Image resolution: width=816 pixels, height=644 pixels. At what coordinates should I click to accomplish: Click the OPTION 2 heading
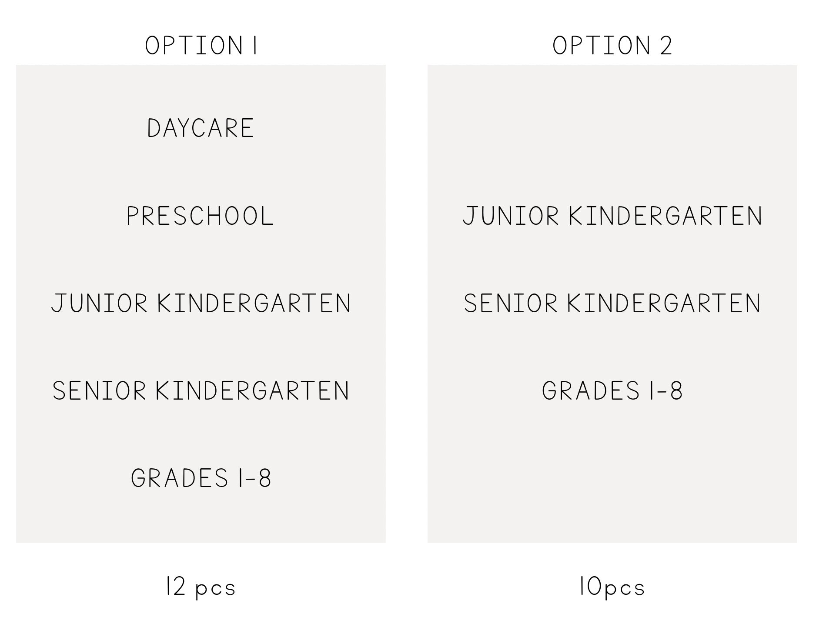click(612, 46)
